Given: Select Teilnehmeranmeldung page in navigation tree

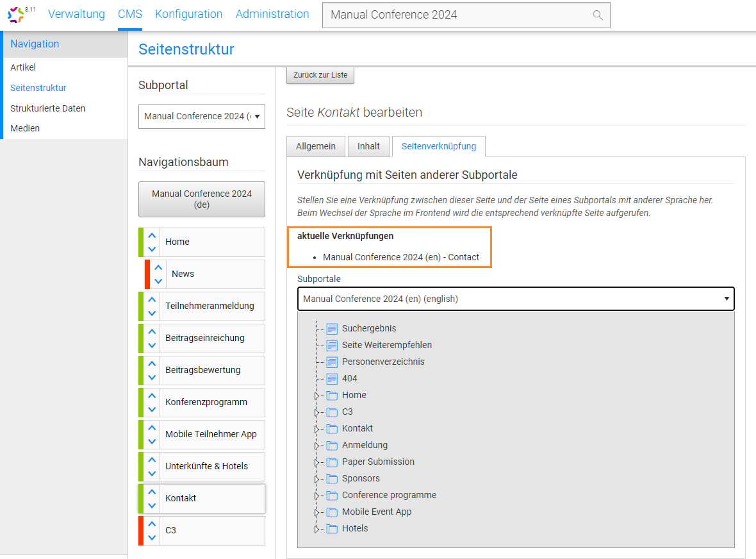Looking at the screenshot, I should click(210, 306).
